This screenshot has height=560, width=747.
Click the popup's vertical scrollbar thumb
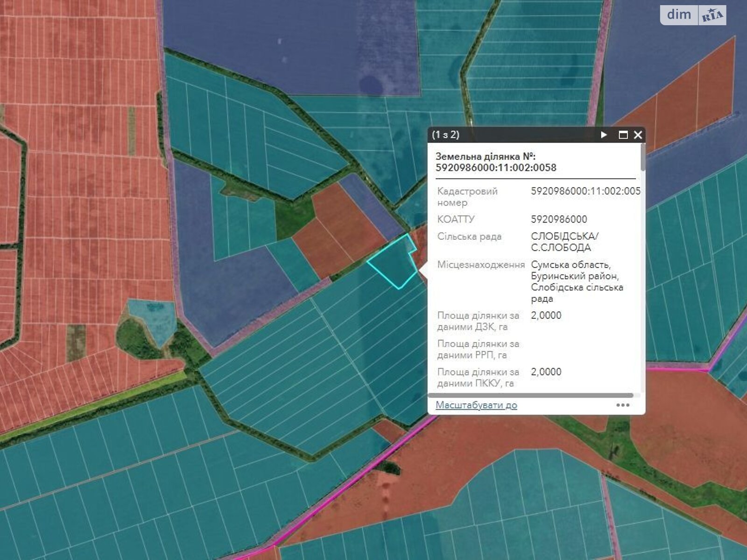pos(643,158)
